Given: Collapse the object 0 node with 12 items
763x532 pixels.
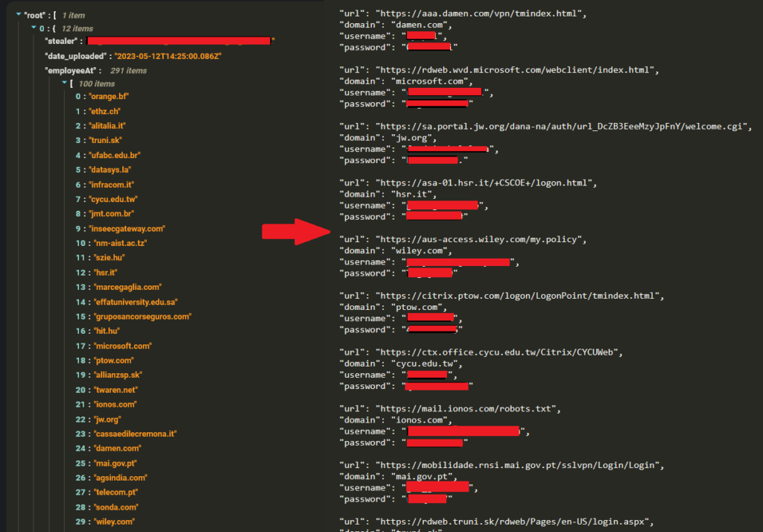Looking at the screenshot, I should (x=34, y=28).
